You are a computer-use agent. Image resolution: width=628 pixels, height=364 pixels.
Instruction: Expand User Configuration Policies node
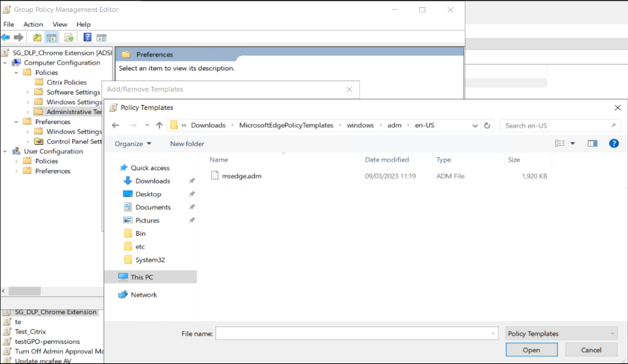tap(16, 162)
